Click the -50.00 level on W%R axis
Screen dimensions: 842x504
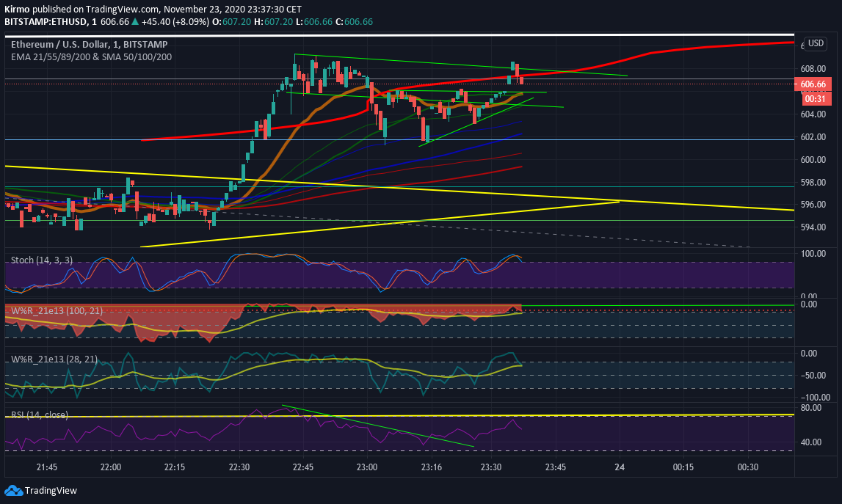click(x=815, y=375)
